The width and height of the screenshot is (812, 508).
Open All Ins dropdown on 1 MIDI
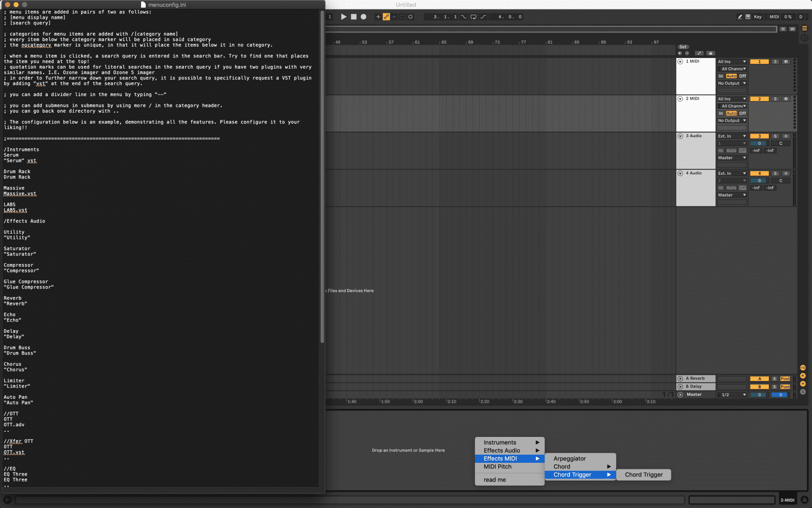pyautogui.click(x=732, y=61)
